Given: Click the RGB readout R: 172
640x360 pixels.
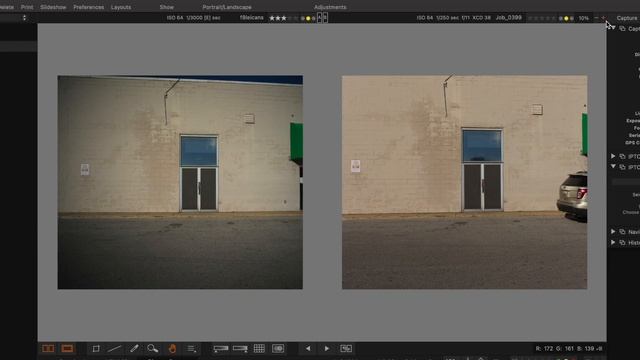Looking at the screenshot, I should click(544, 349).
